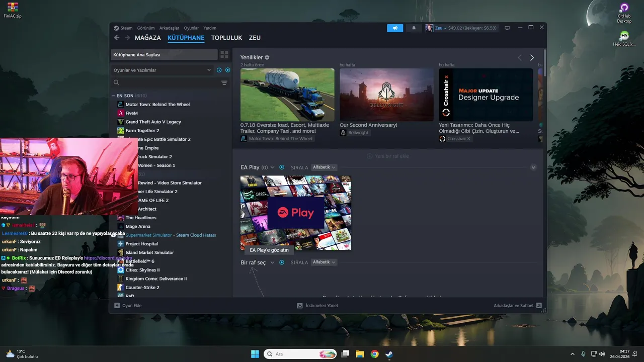Click the Steam forward navigation arrow
Screen dimensions: 644x362
tap(127, 38)
